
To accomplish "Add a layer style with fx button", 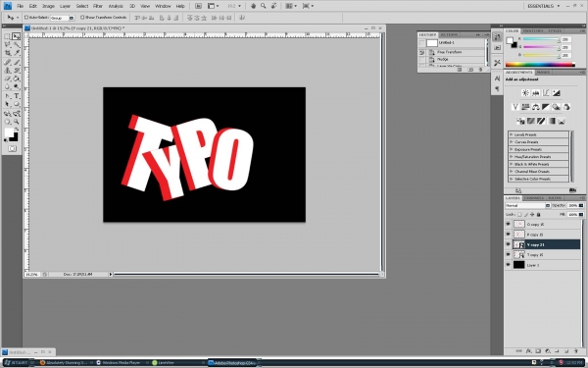I will click(x=528, y=351).
